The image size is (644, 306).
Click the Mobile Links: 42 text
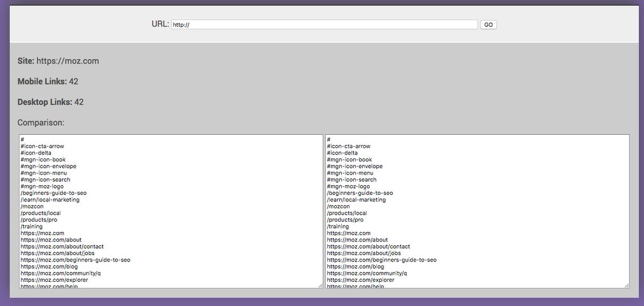(48, 82)
